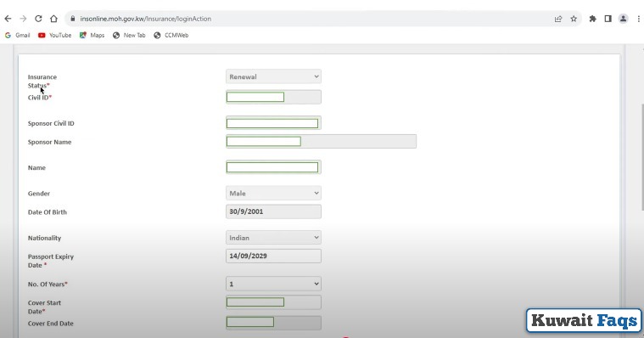Screen dimensions: 644x338
Task: Share this page icon in address bar
Action: pyautogui.click(x=558, y=19)
